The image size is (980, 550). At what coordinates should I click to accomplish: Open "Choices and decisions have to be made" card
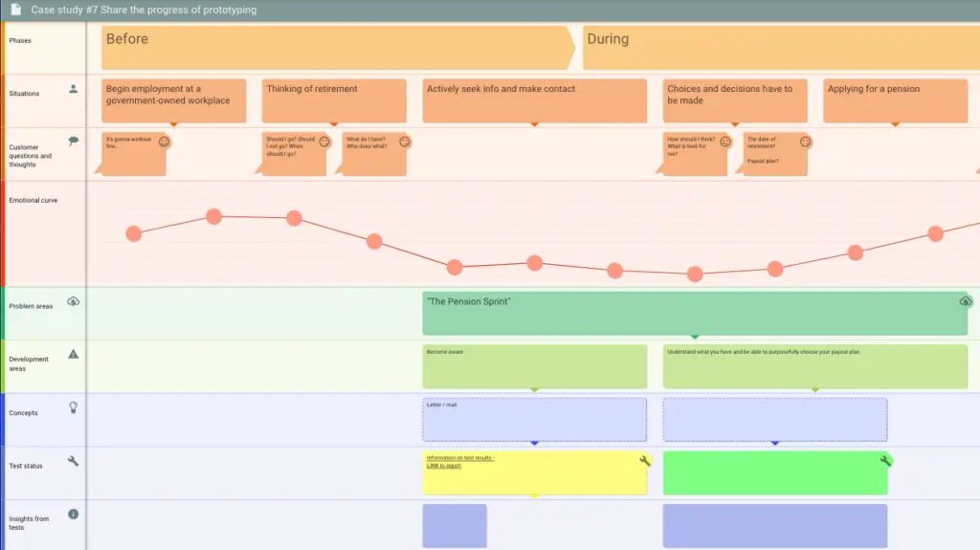click(735, 100)
